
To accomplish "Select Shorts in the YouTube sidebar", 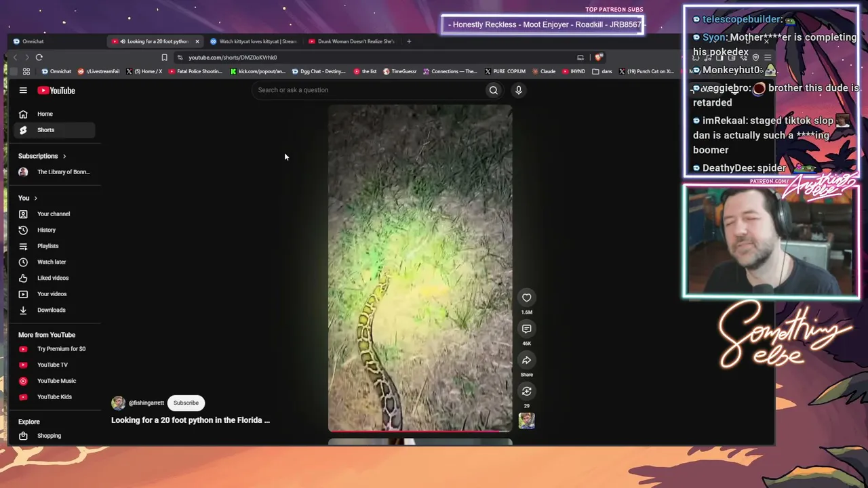I will point(54,130).
